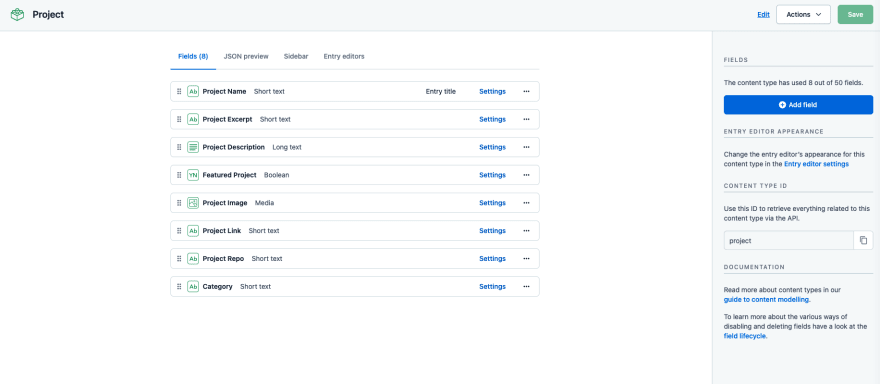880x384 pixels.
Task: Click the Edit link in the header
Action: coord(763,15)
